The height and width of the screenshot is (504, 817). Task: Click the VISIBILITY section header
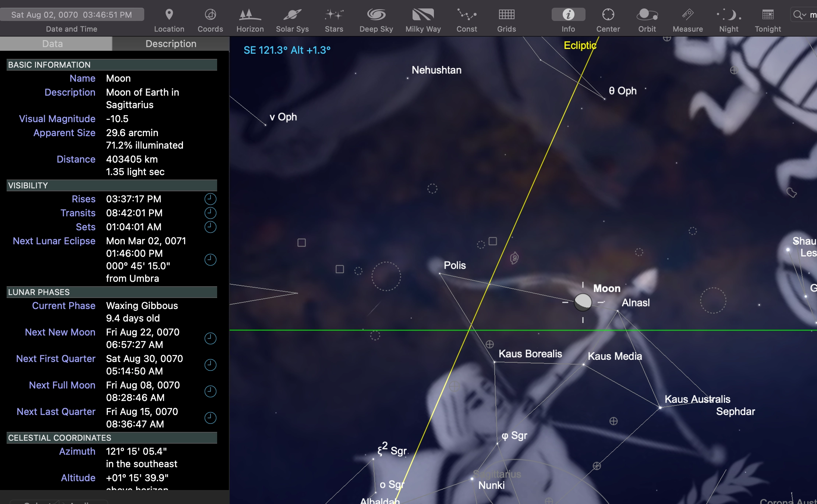pyautogui.click(x=112, y=185)
